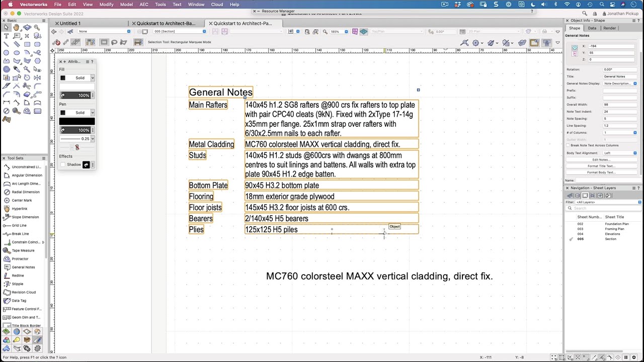Open the Apple menu

(10, 5)
